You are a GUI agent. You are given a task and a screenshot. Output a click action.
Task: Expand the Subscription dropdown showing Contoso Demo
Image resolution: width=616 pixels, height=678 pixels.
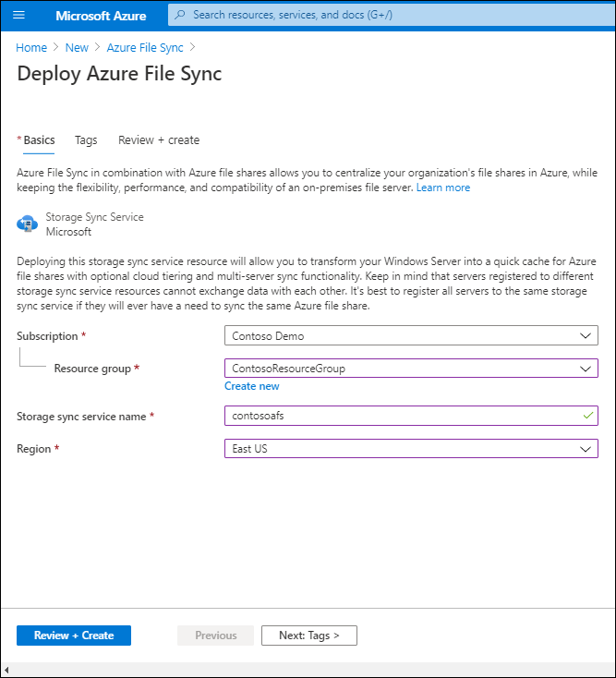[411, 336]
